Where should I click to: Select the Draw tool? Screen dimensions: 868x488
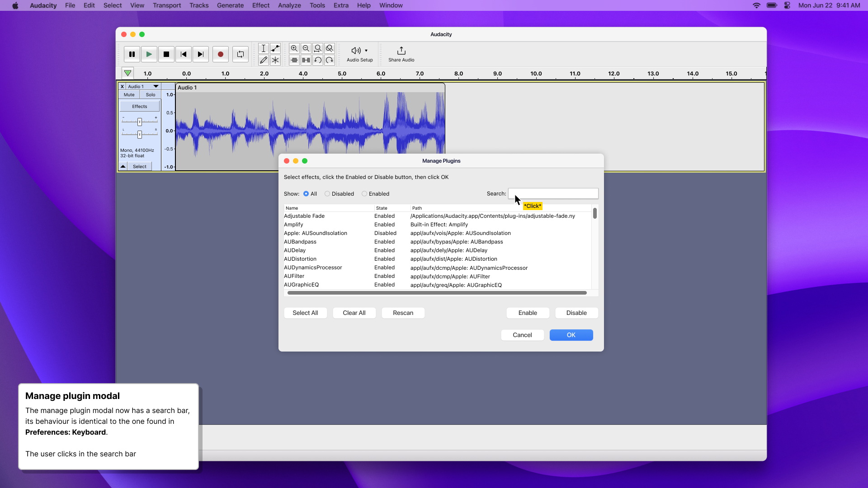tap(264, 60)
